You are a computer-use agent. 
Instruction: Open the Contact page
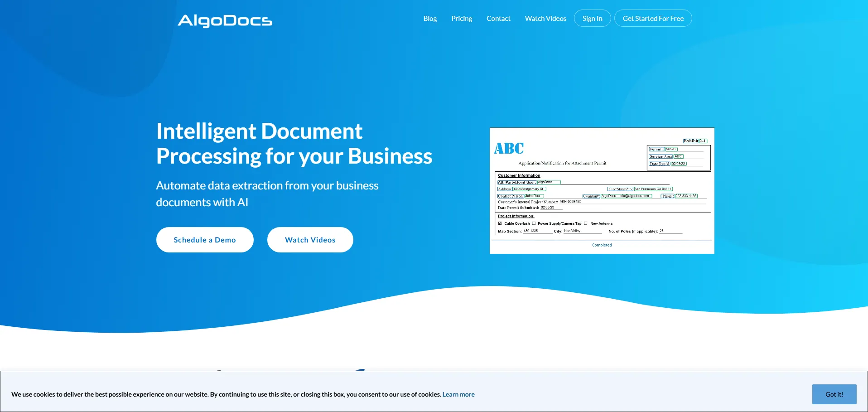pos(498,19)
